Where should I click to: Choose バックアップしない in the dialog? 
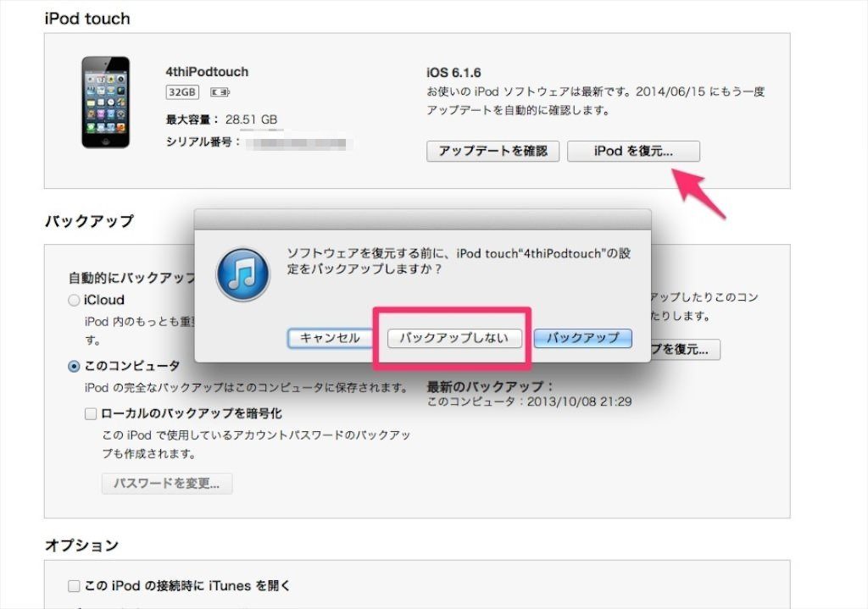454,338
